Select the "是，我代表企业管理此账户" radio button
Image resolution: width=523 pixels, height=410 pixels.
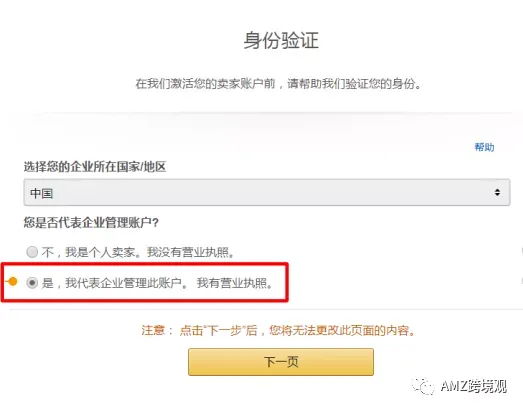click(x=32, y=283)
